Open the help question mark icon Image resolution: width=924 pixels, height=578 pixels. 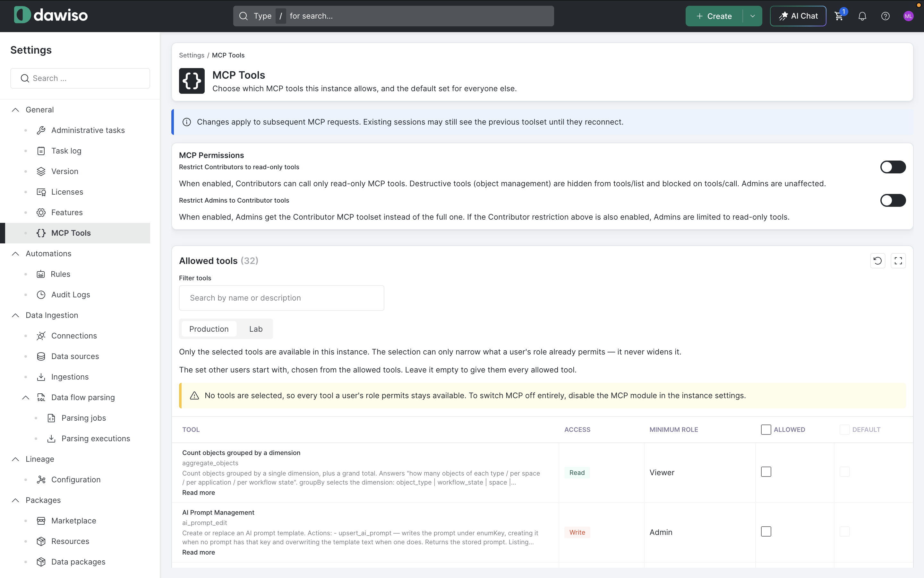click(886, 16)
